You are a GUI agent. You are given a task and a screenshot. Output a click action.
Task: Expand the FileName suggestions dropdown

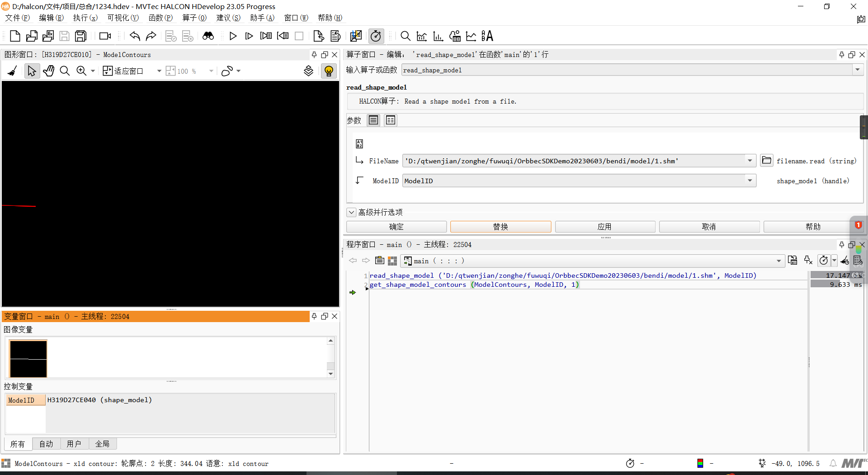(750, 161)
